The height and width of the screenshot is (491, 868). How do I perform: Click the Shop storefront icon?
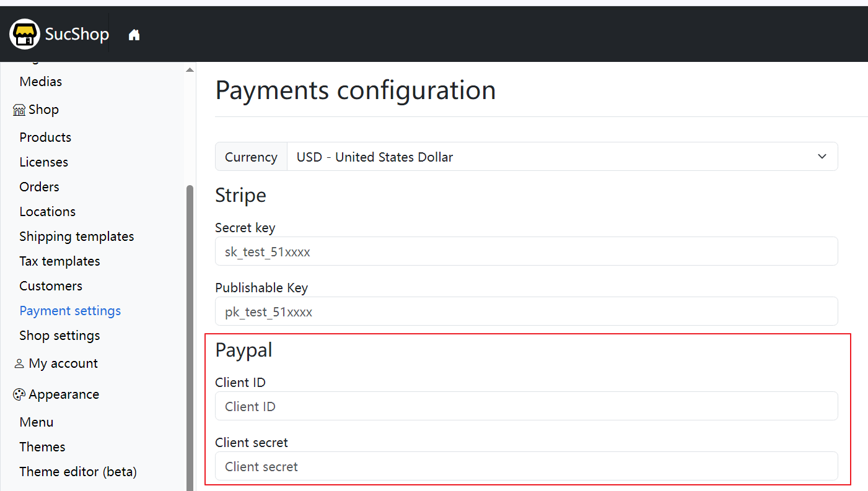coord(19,110)
